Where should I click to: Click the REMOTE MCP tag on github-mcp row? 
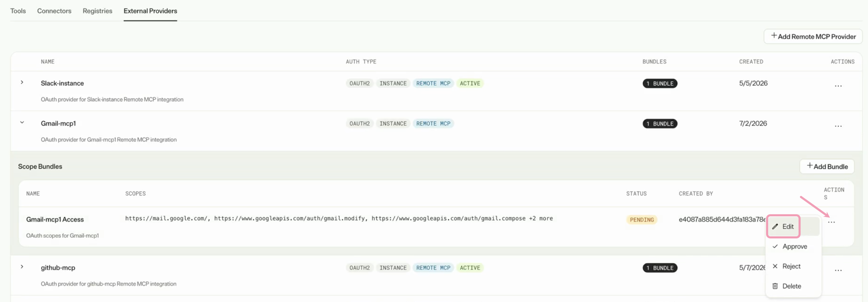(433, 268)
